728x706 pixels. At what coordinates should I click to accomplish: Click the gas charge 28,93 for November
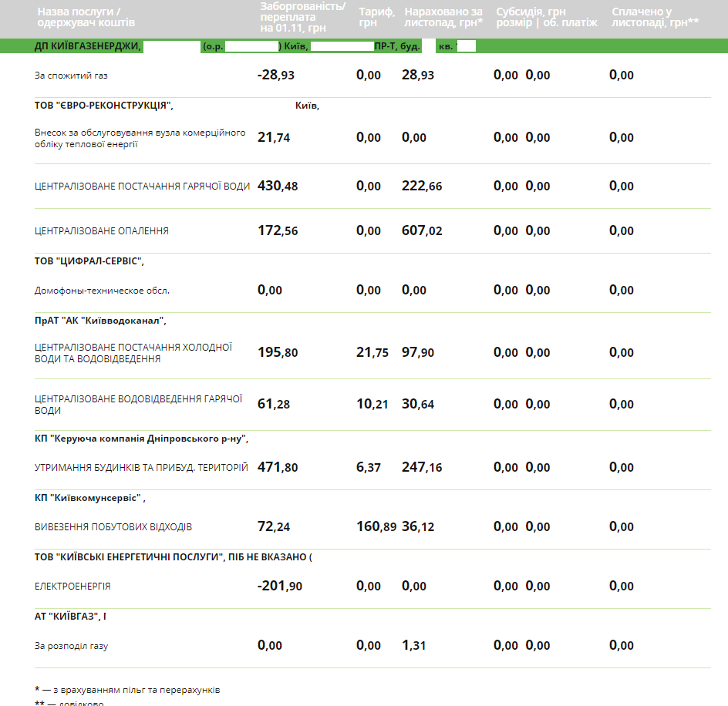[418, 75]
